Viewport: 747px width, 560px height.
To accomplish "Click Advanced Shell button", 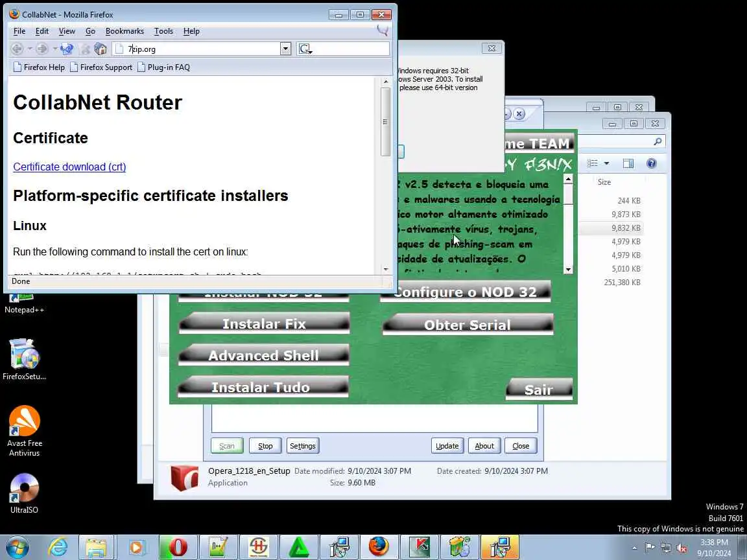I will tap(263, 355).
